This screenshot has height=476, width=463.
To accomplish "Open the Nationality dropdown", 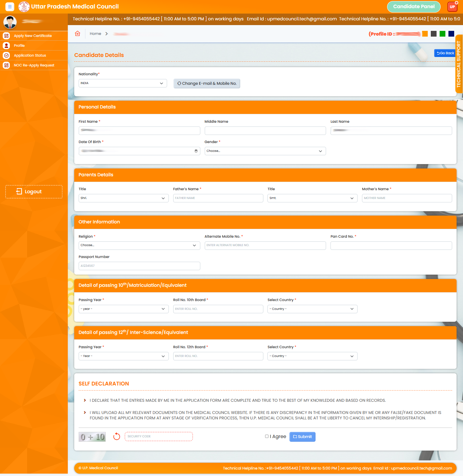I will 123,83.
